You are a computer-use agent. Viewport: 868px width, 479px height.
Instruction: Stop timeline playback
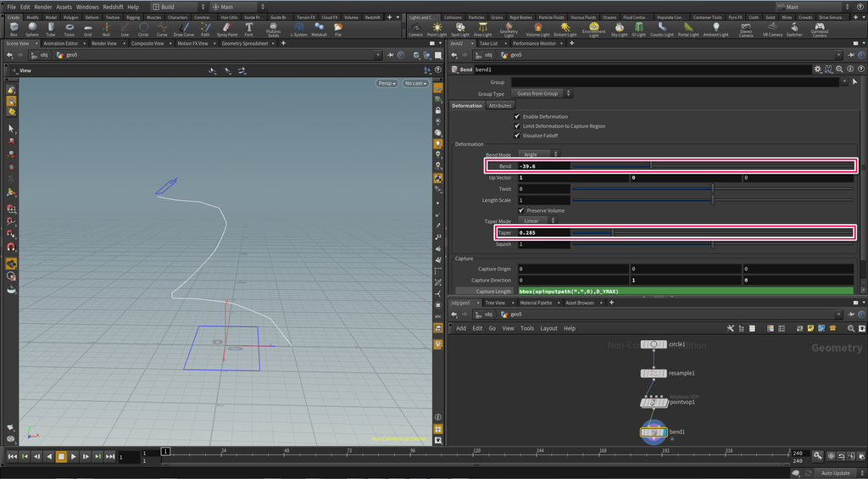coord(61,456)
